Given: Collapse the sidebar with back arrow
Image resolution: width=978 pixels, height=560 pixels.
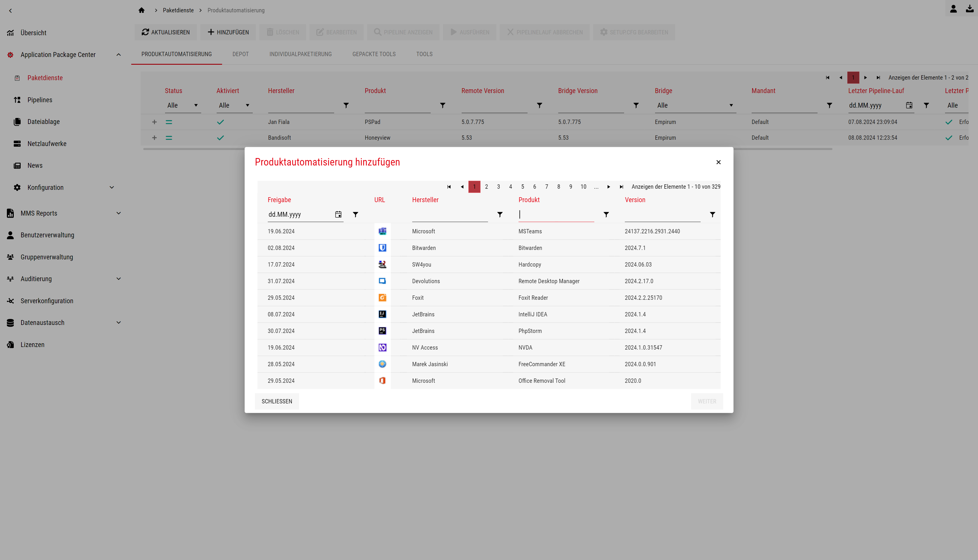Looking at the screenshot, I should click(x=10, y=10).
